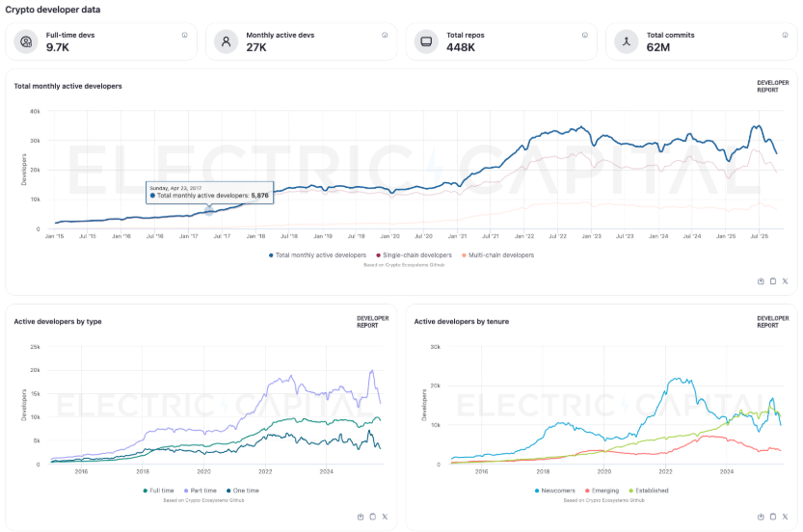Copy the Active developers by tenure chart
803x532 pixels.
click(773, 517)
